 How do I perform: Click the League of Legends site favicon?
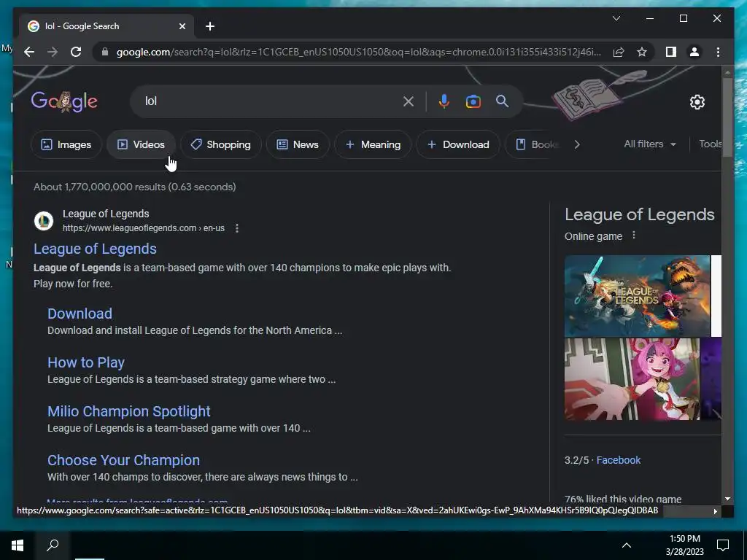[x=43, y=221]
